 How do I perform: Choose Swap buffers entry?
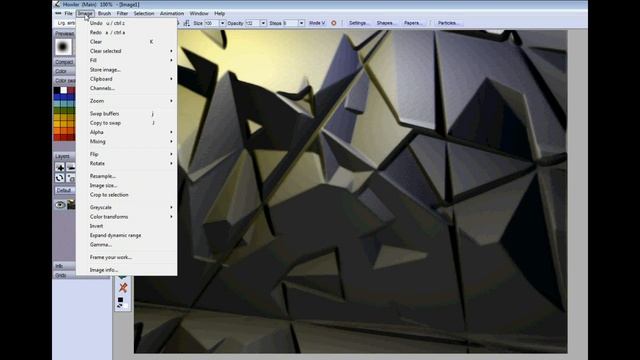(127, 113)
